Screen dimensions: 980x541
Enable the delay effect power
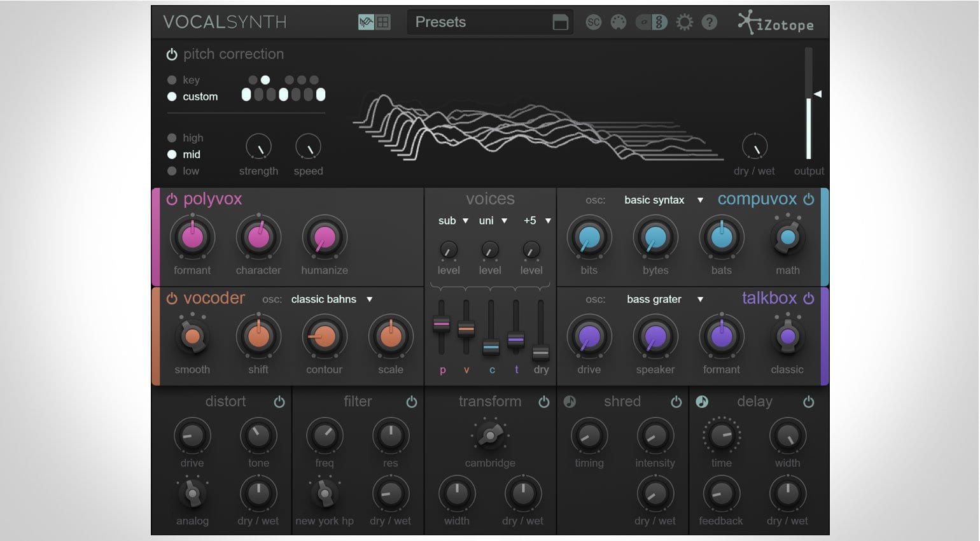809,402
